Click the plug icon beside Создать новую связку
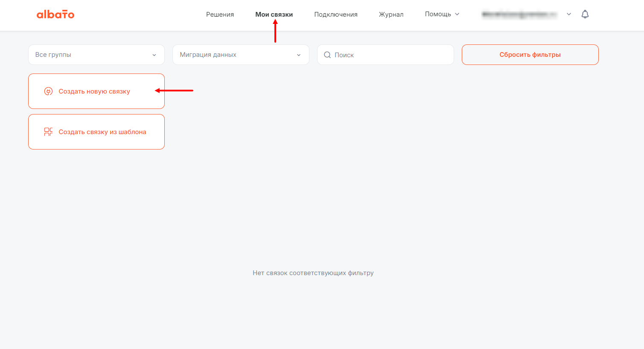Viewport: 644px width, 349px height. 48,91
